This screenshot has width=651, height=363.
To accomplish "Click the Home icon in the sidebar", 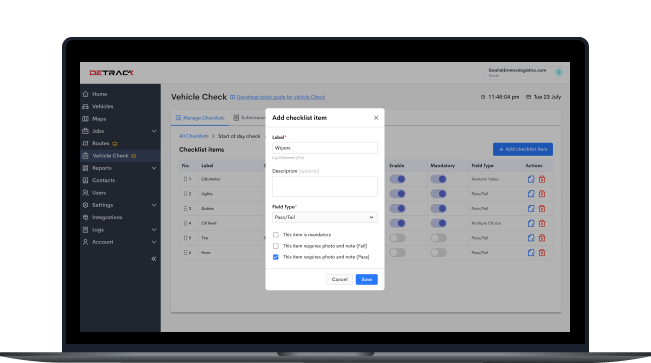I will pyautogui.click(x=86, y=94).
